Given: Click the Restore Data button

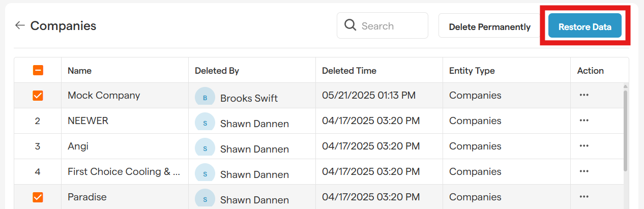Looking at the screenshot, I should click(584, 26).
